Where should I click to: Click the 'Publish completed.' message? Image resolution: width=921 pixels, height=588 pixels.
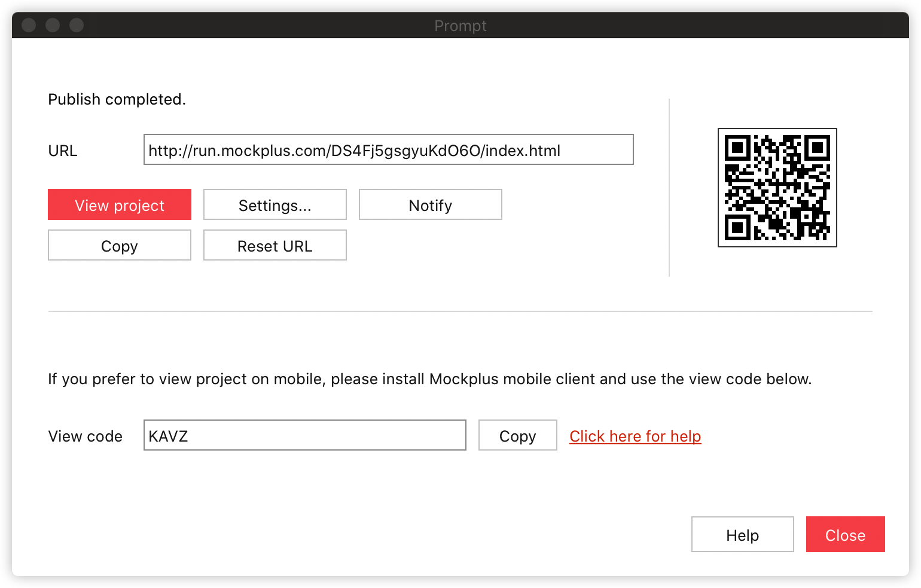coord(117,99)
